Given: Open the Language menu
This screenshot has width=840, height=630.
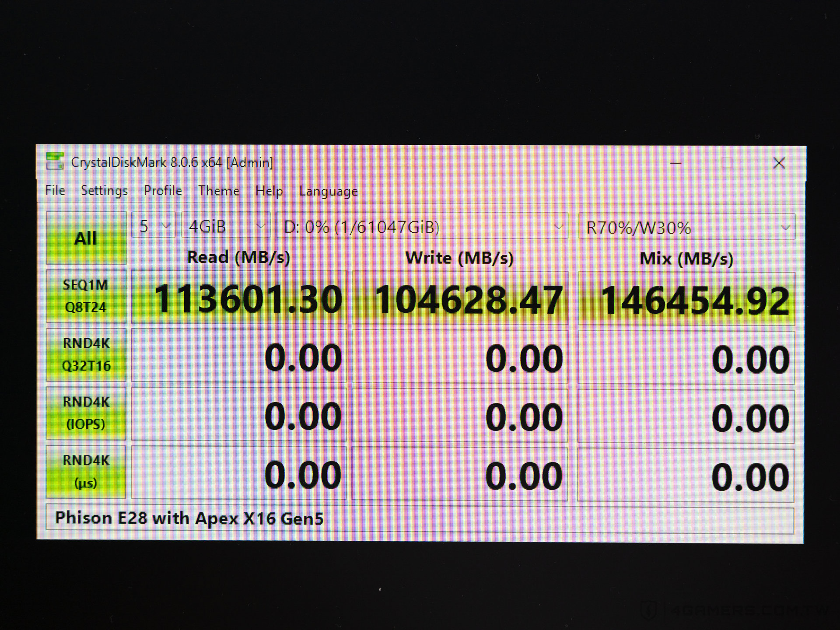Looking at the screenshot, I should click(329, 191).
